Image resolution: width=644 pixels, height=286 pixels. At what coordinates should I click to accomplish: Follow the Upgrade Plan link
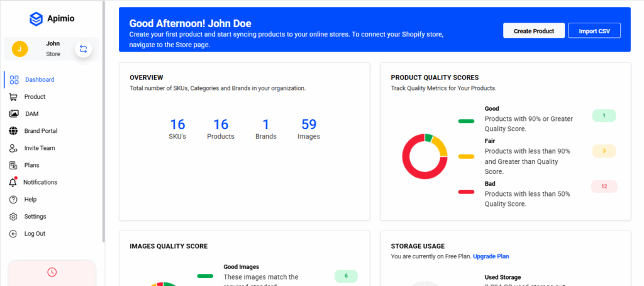[x=491, y=256]
